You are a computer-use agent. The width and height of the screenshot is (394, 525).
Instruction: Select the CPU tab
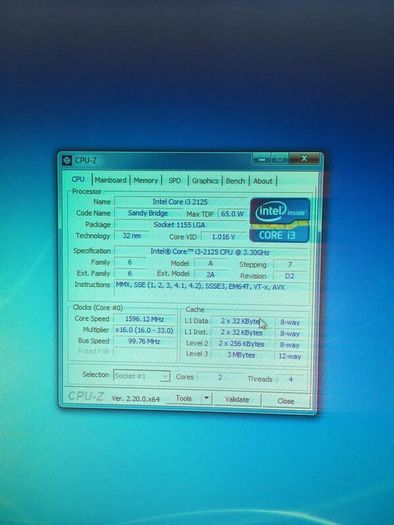click(x=78, y=179)
